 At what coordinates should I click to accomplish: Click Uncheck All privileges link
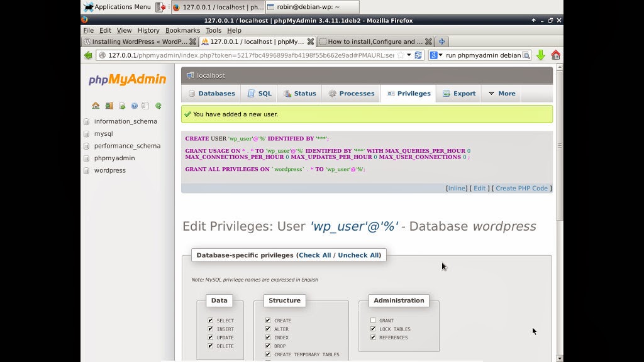[x=358, y=255]
